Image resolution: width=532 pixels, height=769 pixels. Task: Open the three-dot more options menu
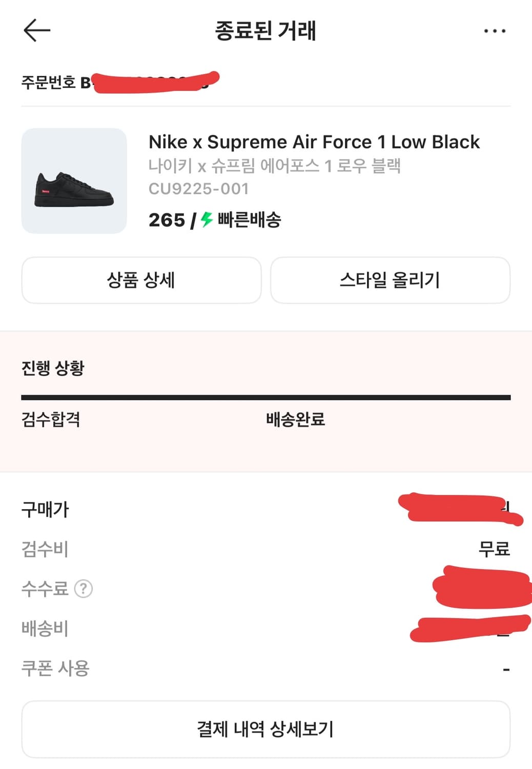click(495, 31)
